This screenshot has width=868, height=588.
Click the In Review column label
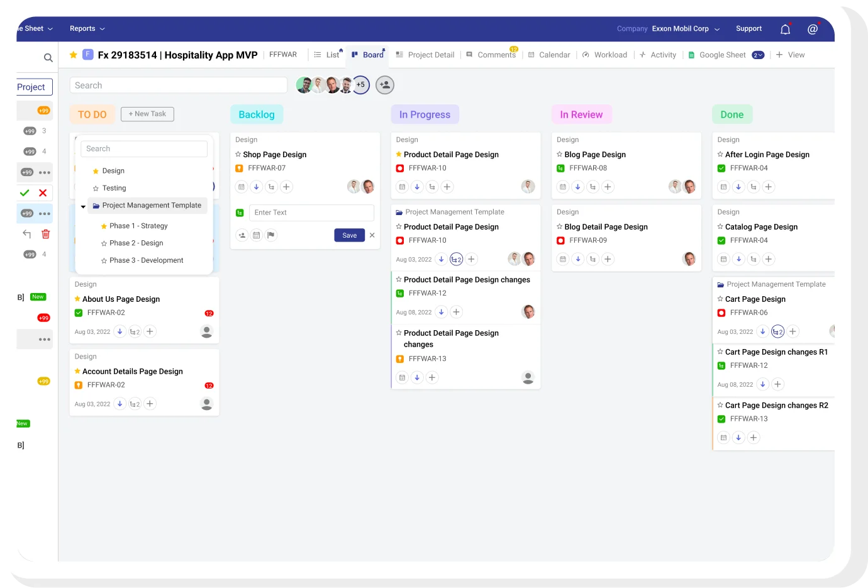tap(581, 114)
